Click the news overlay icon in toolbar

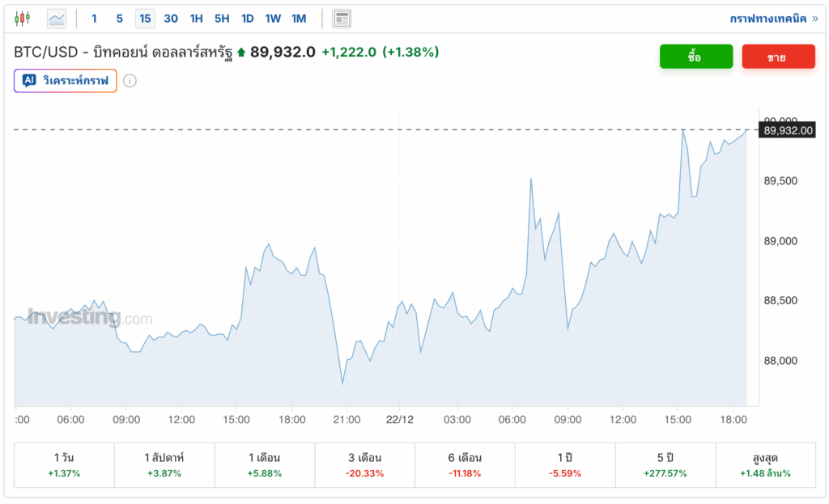coord(342,18)
